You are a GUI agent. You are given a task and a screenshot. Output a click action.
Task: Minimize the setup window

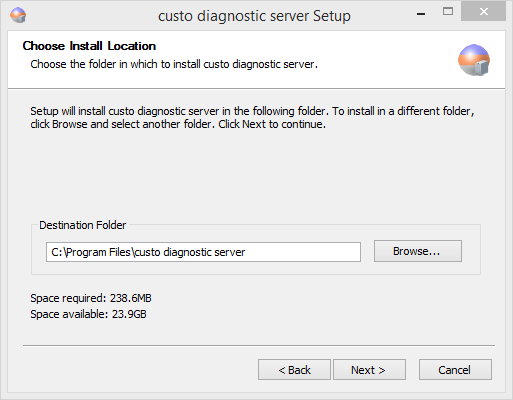tap(421, 14)
